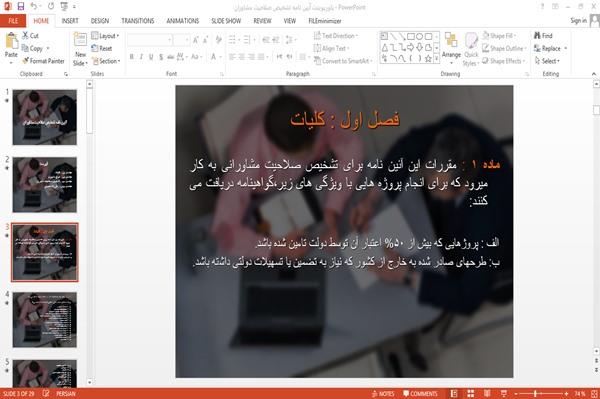Open the Section dropdown menu
This screenshot has width=600, height=399.
(106, 61)
